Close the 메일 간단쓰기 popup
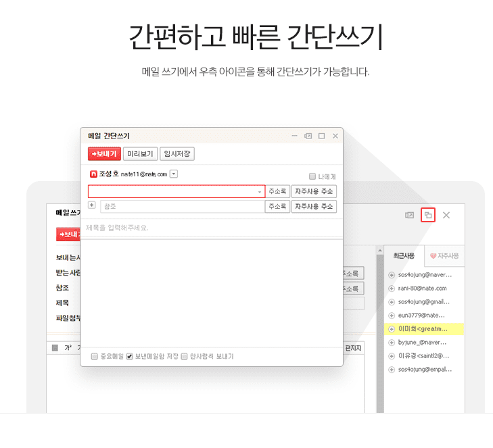This screenshot has width=493, height=448. point(335,136)
